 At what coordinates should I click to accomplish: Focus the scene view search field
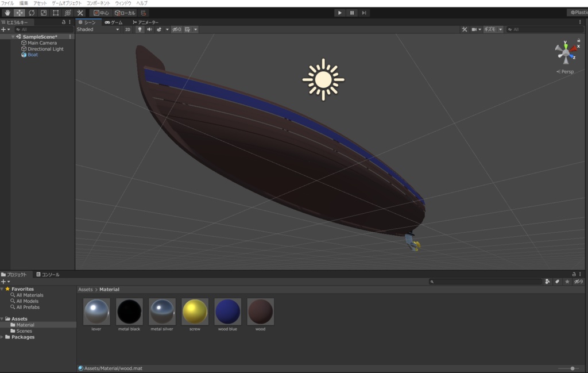pyautogui.click(x=544, y=29)
